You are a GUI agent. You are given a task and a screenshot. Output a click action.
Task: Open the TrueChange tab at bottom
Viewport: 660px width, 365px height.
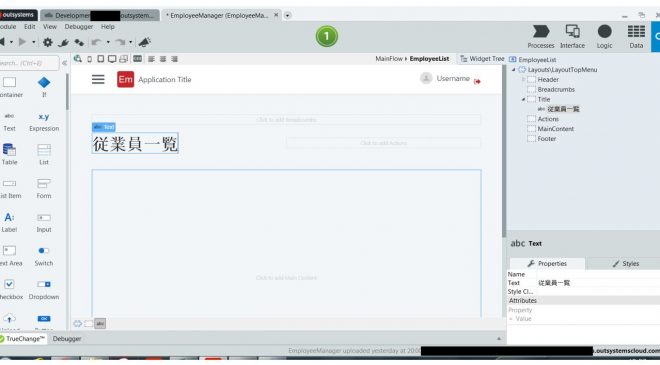[x=22, y=338]
